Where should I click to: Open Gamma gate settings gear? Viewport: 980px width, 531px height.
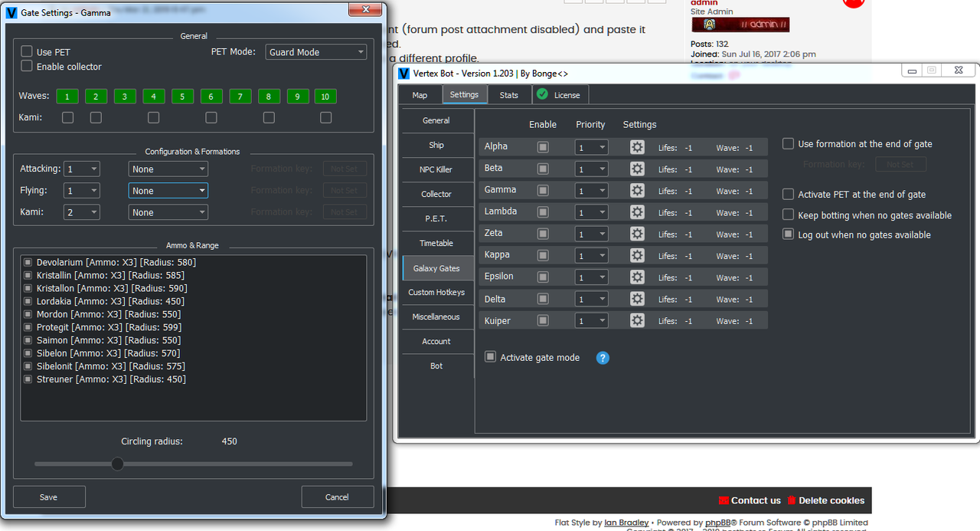tap(637, 191)
